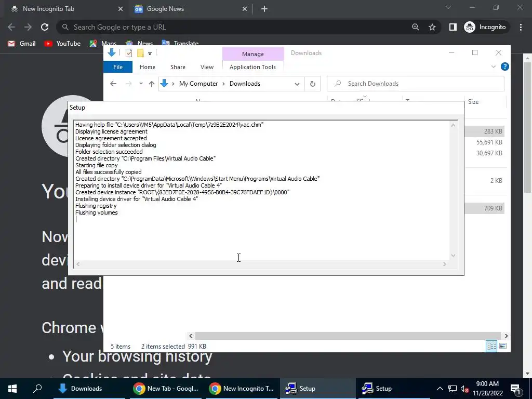532x399 pixels.
Task: Open Customize Quick Access Toolbar dropdown
Action: coord(150,53)
